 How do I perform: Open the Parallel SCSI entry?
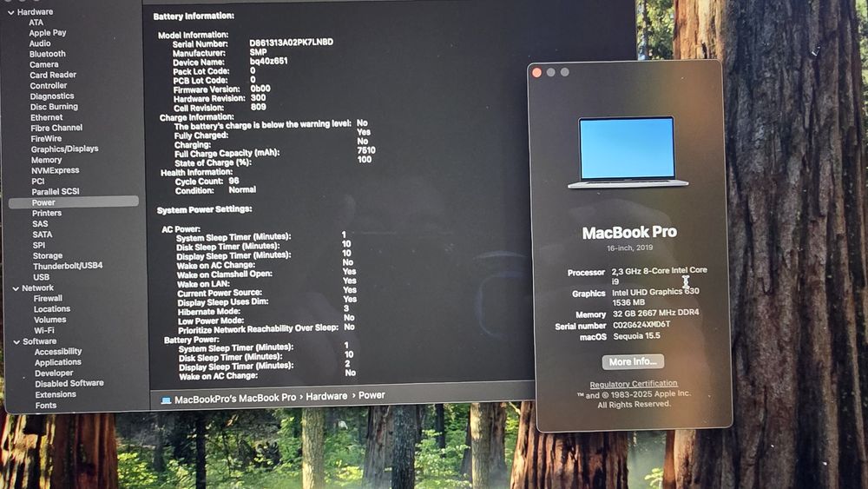coord(56,192)
